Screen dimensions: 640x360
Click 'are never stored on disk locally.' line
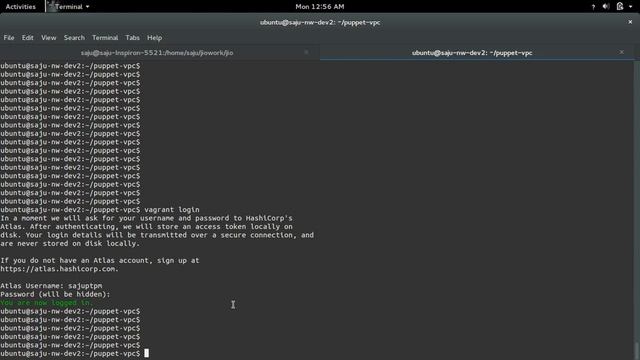[70, 244]
